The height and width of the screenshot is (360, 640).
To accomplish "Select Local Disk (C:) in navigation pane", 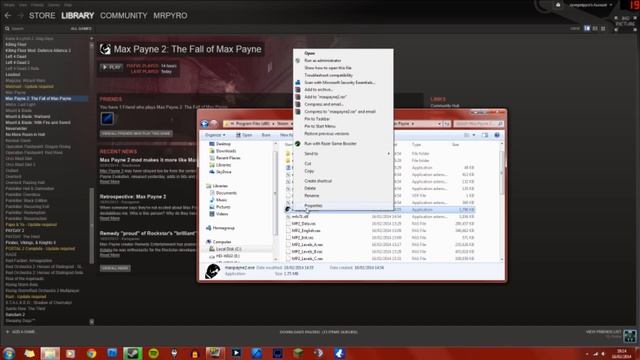I will (229, 249).
